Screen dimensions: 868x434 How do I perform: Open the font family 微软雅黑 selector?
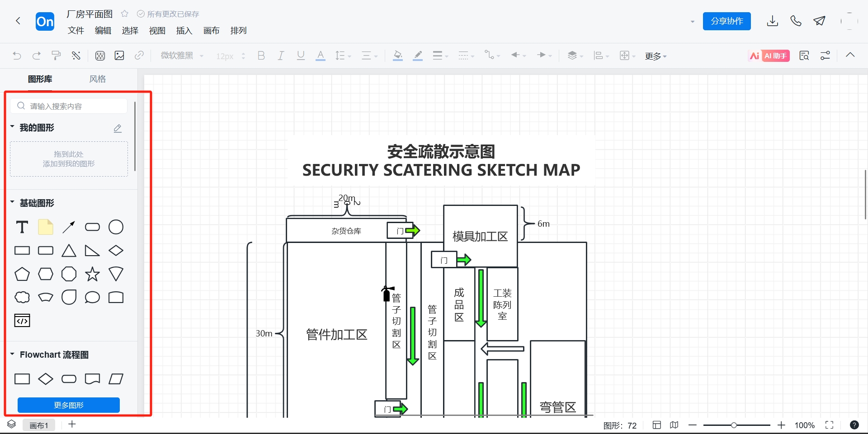tap(182, 56)
